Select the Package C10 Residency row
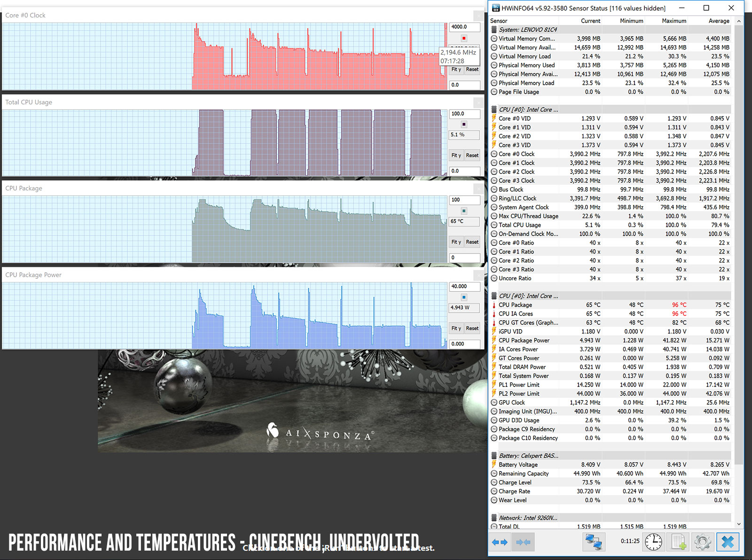 610,438
